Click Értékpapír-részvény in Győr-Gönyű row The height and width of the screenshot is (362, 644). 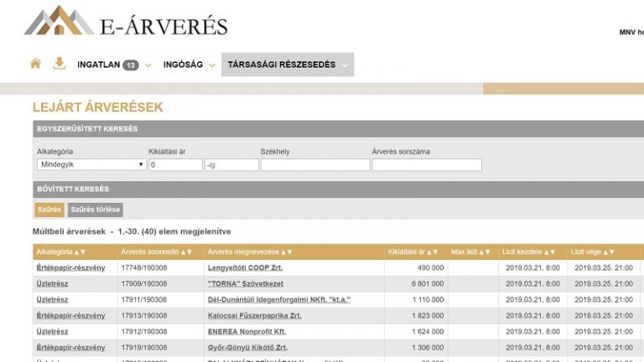click(x=70, y=348)
